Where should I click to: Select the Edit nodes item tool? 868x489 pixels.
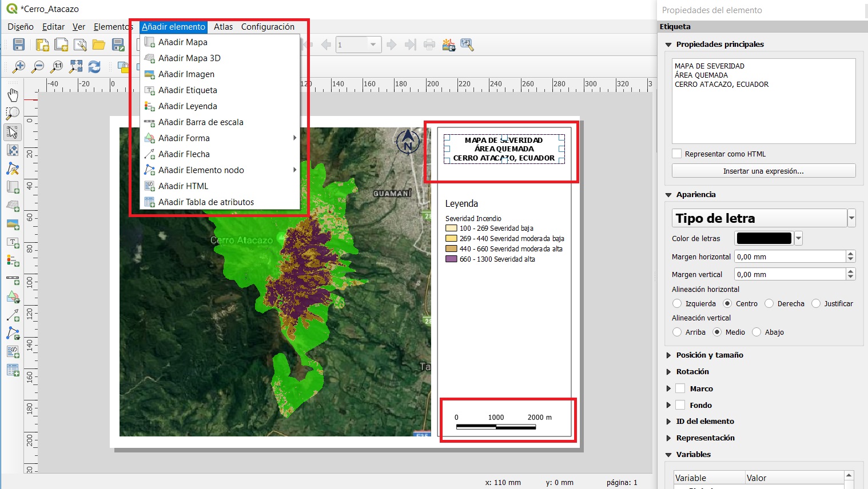13,169
